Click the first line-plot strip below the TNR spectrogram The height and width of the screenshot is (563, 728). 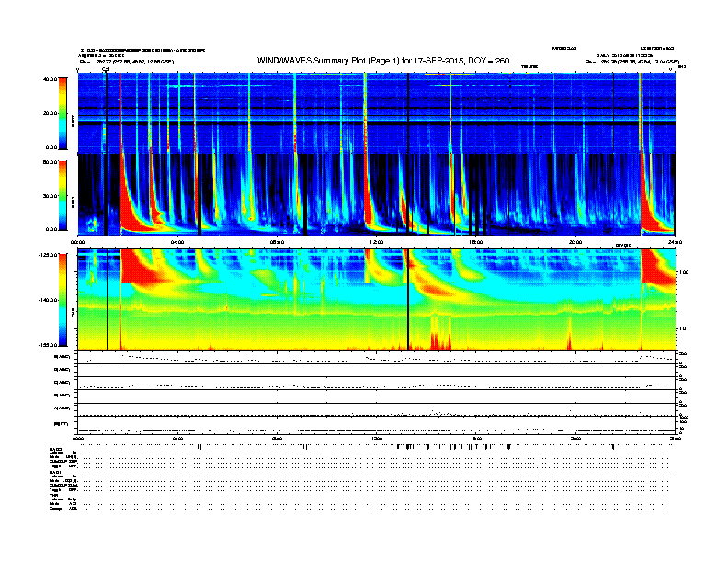click(376, 358)
